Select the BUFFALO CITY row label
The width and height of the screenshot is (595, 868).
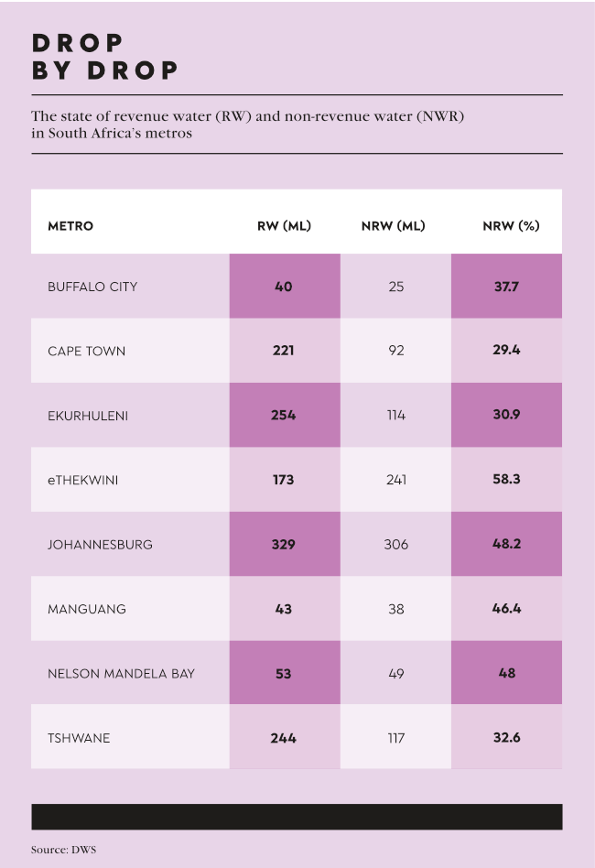(x=92, y=287)
